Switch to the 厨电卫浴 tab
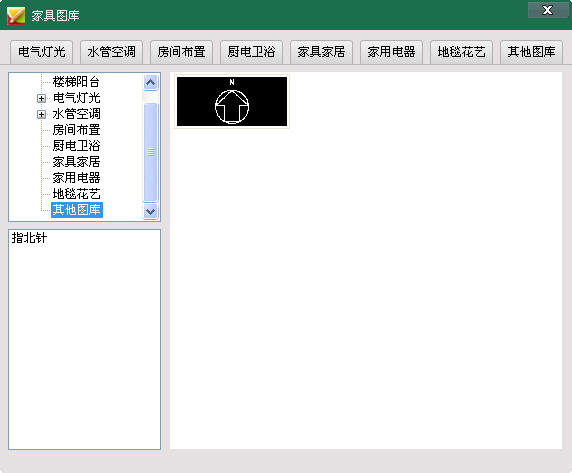Screen dimensions: 572x473 [252, 52]
